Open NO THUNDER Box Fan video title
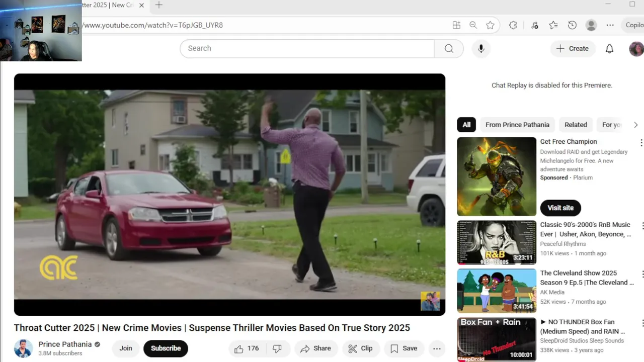Screen dimensions: 644x362 (583, 326)
